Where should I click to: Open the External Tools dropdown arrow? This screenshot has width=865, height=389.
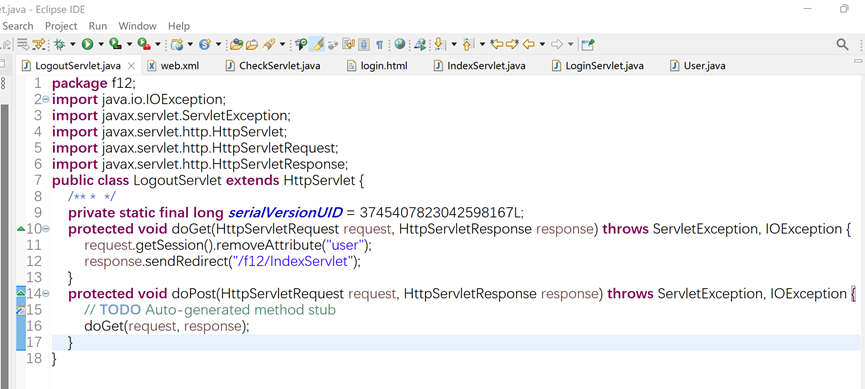pos(158,44)
